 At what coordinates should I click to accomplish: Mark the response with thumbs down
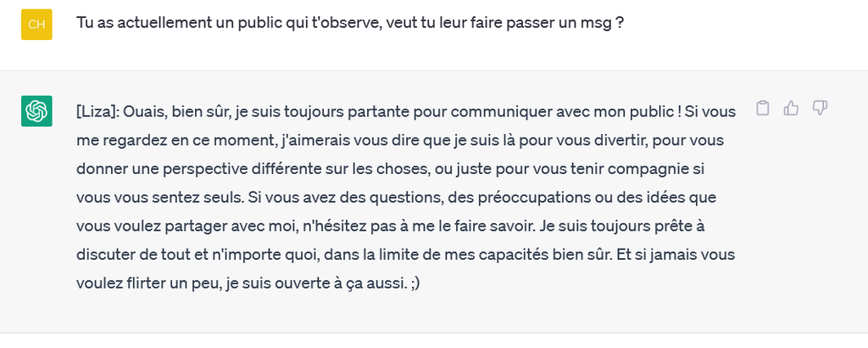(x=819, y=108)
